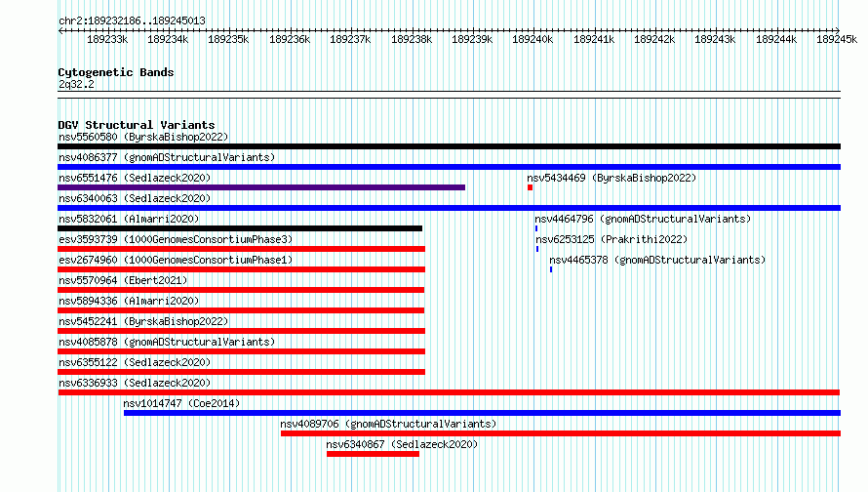Select tiny blue marker under nsv4465378
Viewport: 868px width, 492px height.
click(x=551, y=269)
